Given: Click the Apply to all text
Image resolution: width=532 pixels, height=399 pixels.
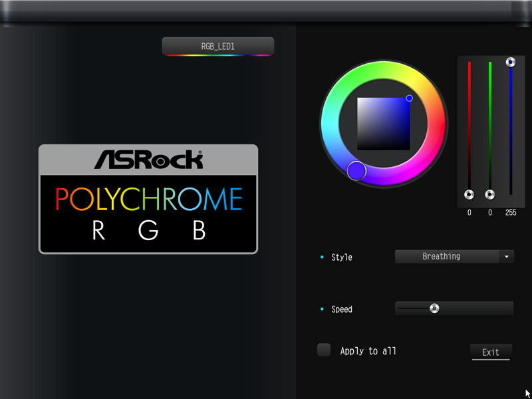Looking at the screenshot, I should tap(368, 351).
